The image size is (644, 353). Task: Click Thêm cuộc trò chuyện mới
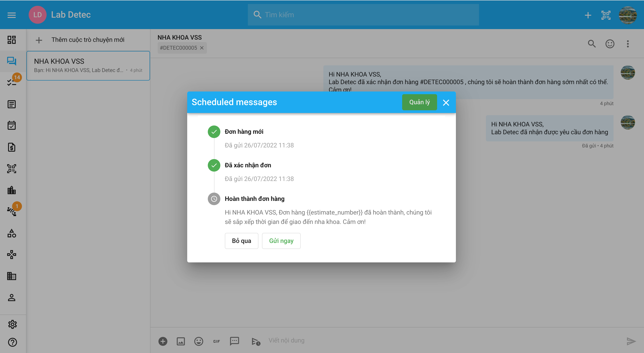88,40
